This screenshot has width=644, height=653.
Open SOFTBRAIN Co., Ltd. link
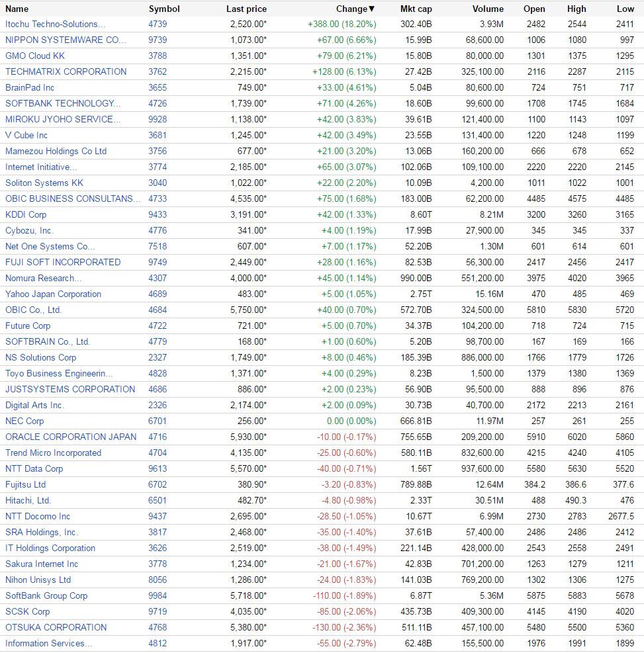[x=48, y=341]
